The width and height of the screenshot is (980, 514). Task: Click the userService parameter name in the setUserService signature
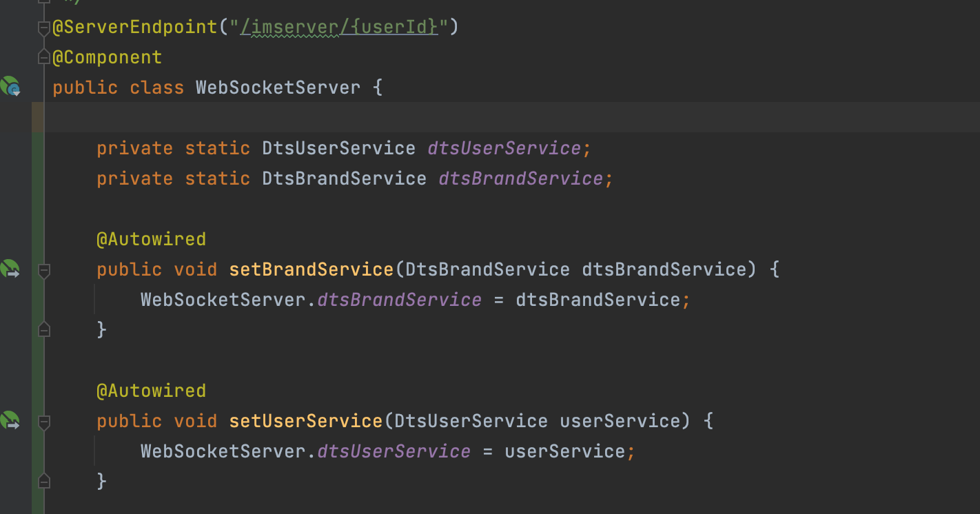(x=620, y=421)
